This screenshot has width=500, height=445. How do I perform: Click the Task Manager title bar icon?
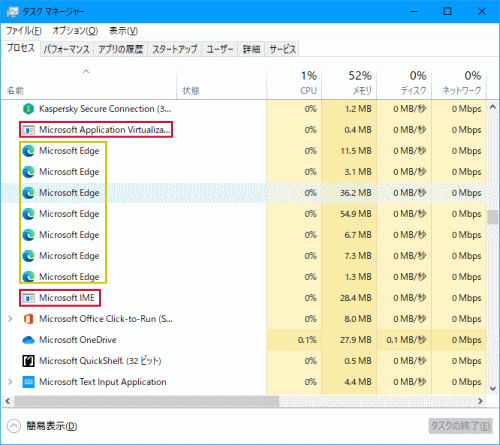(x=13, y=12)
